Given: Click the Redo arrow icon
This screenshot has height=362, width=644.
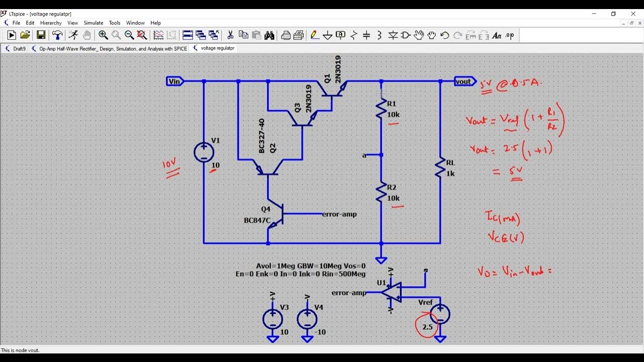Looking at the screenshot, I should click(458, 35).
